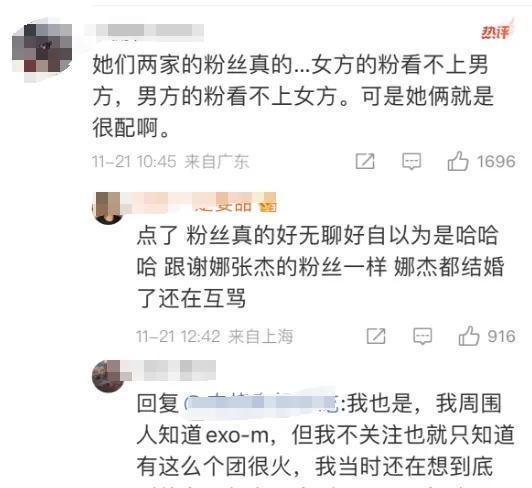Like the comment with 1696 likes
Viewport: 532px width, 488px height.
click(458, 161)
